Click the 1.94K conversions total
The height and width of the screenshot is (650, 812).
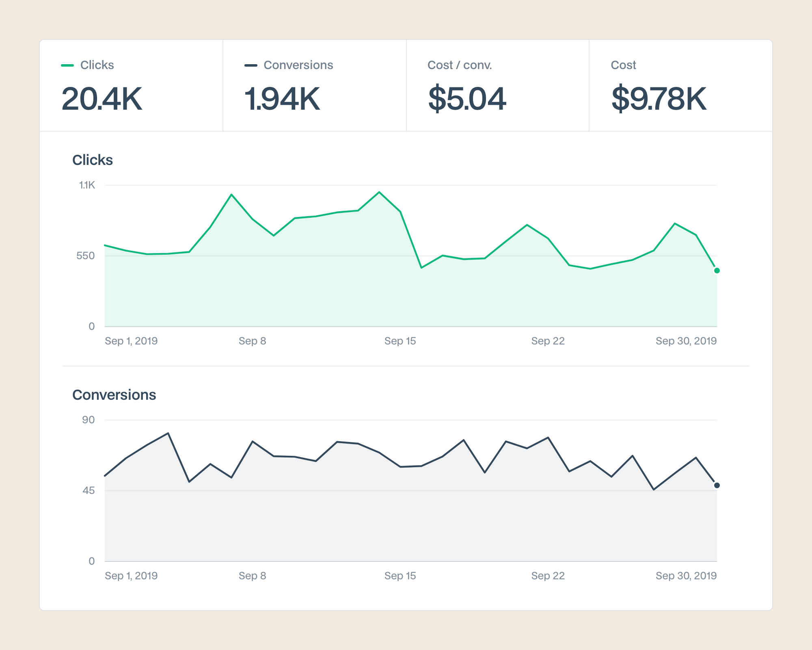click(282, 99)
